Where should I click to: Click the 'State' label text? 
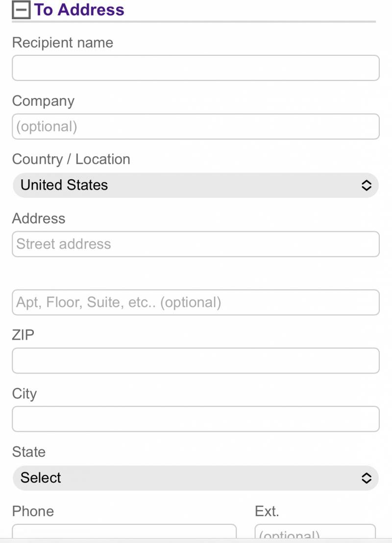click(29, 452)
